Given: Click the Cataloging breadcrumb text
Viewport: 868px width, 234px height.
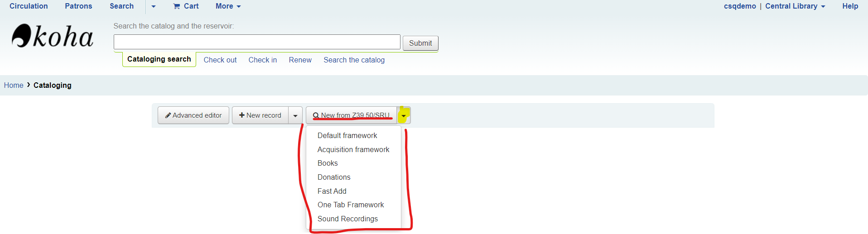Looking at the screenshot, I should [53, 86].
